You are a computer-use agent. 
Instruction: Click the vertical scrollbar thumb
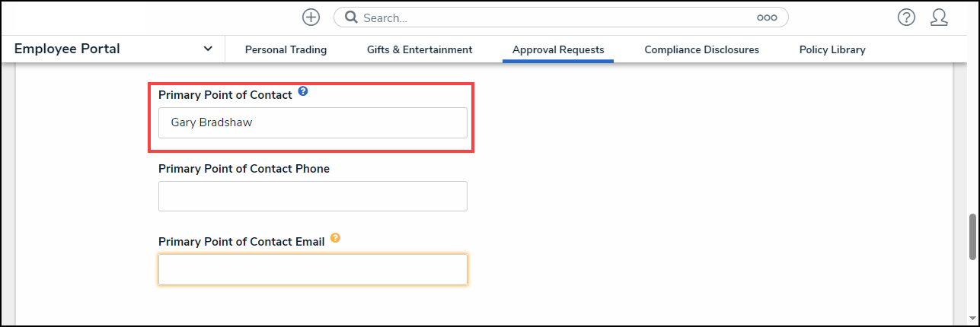pos(972,237)
